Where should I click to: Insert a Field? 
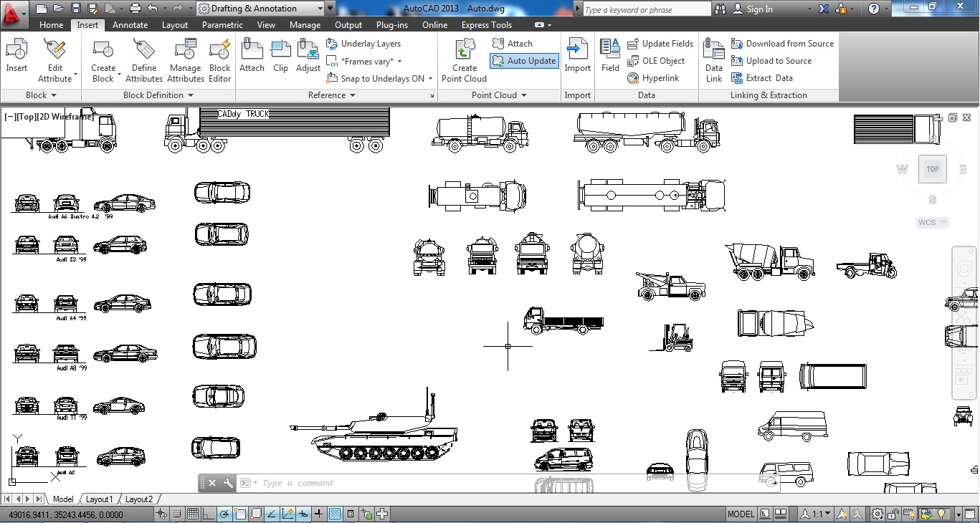[610, 56]
